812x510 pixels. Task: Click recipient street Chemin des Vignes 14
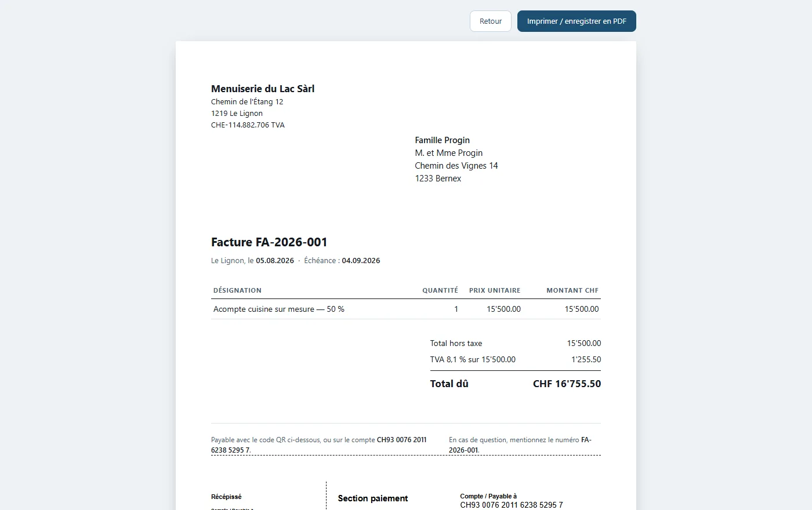coord(456,166)
